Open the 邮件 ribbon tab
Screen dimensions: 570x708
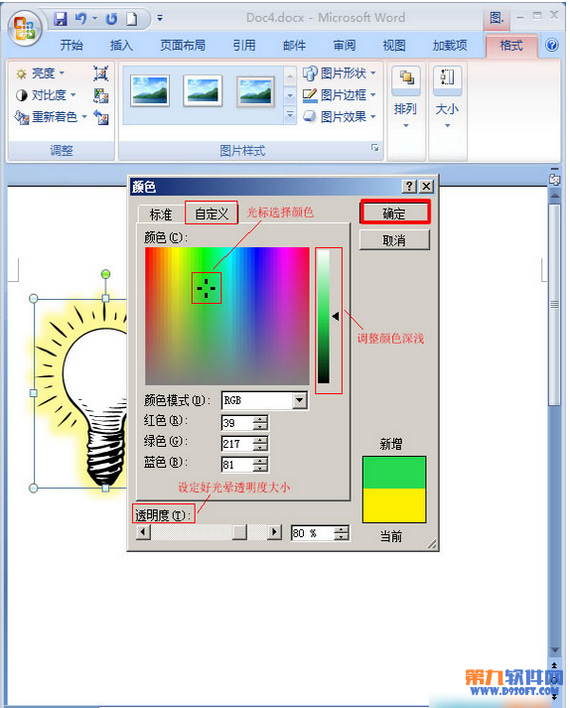[294, 45]
